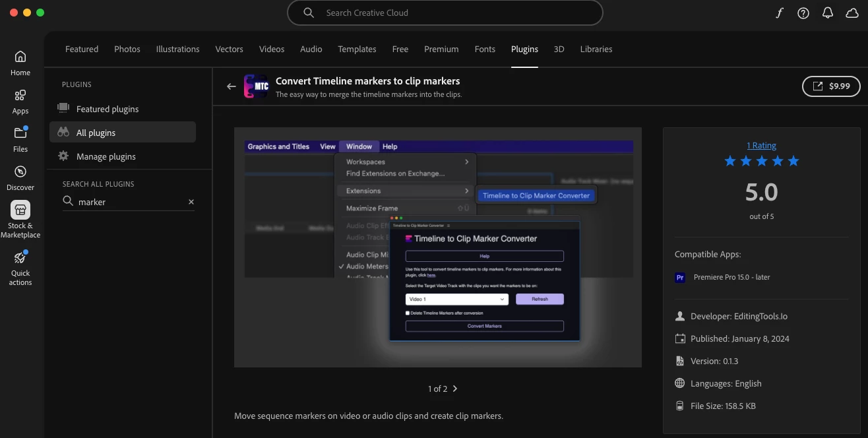Open the Libraries tab
Screen dimensions: 868x438
(596, 49)
